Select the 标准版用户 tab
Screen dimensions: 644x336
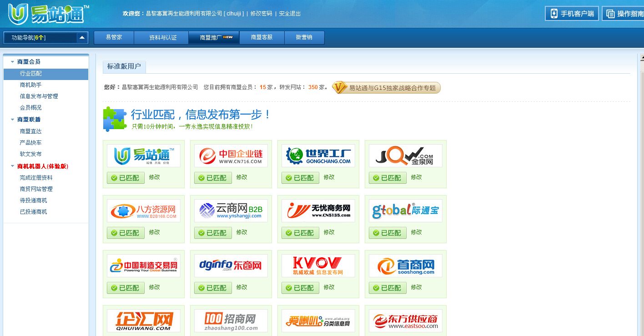[x=124, y=66]
